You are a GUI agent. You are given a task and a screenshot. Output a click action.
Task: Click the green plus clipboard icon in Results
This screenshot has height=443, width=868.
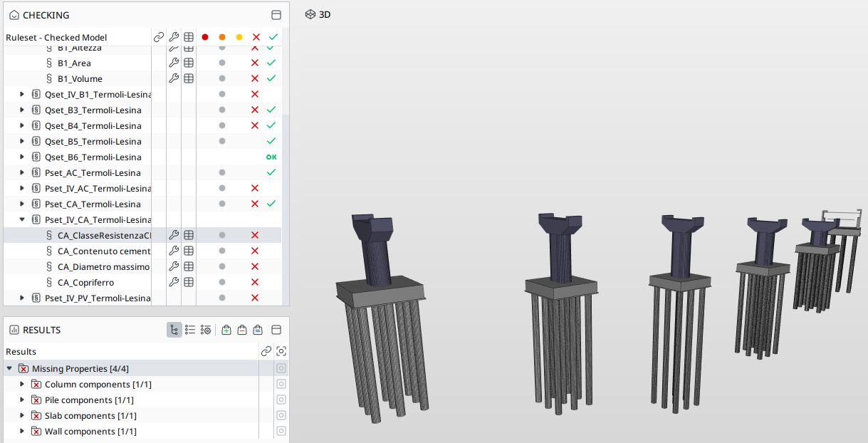226,330
